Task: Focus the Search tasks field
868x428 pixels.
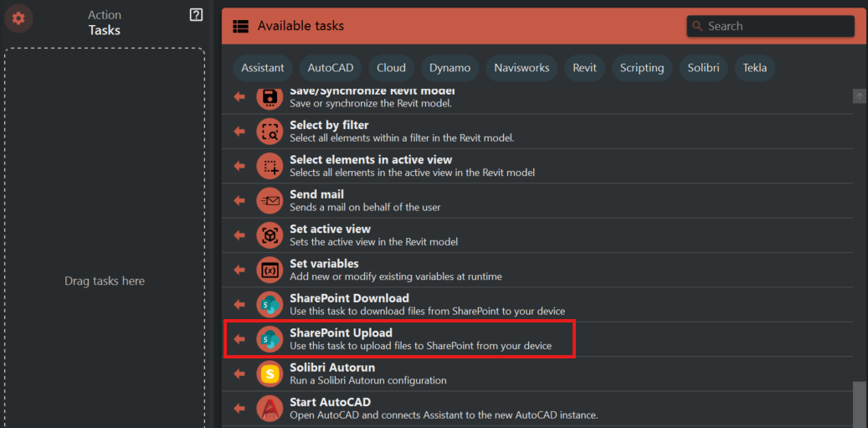Action: (771, 26)
